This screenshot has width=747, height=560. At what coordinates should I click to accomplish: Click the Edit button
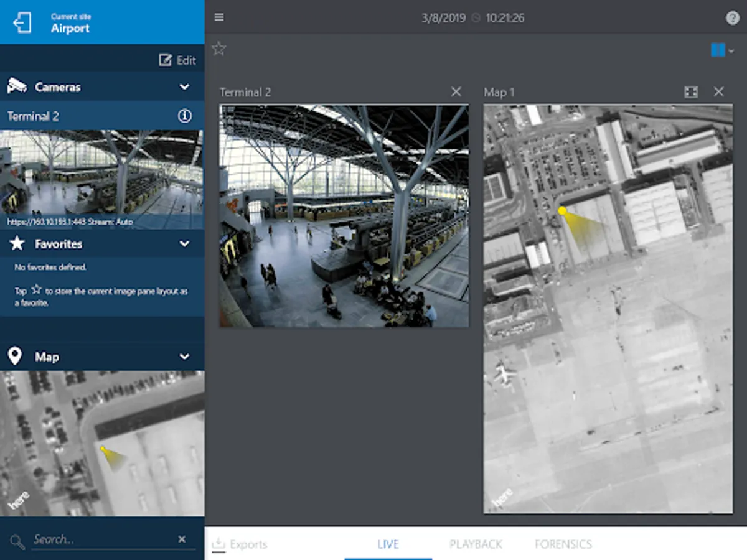[x=177, y=60]
